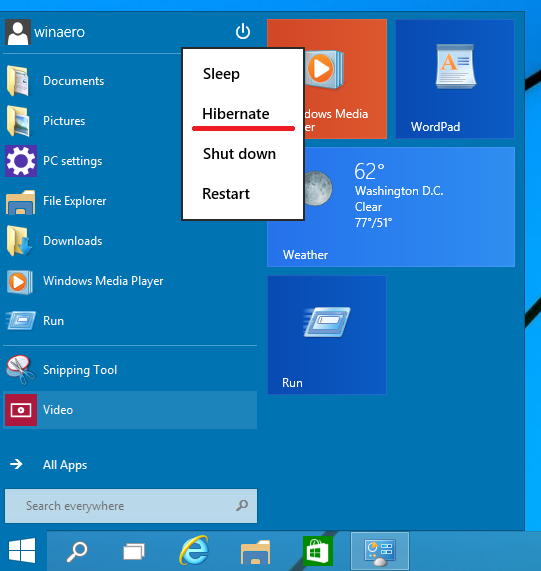Open taskbar Search magnifier
Viewport: 541px width, 571px height.
77,551
